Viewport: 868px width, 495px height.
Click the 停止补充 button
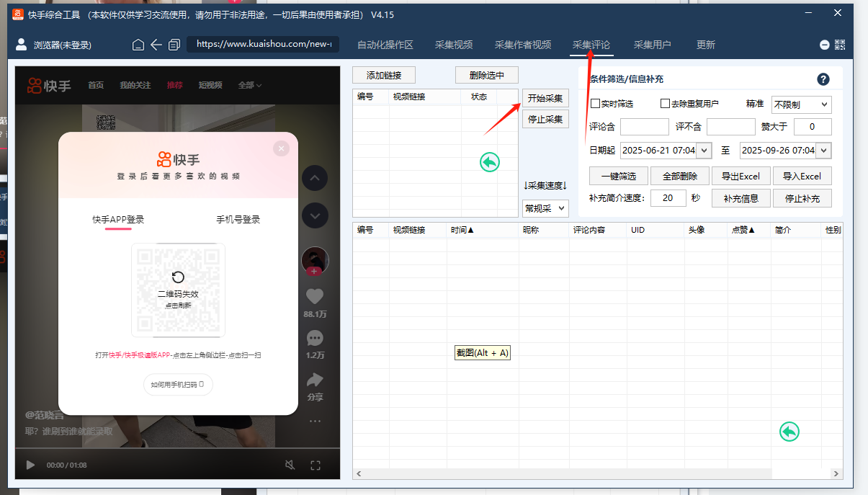802,198
